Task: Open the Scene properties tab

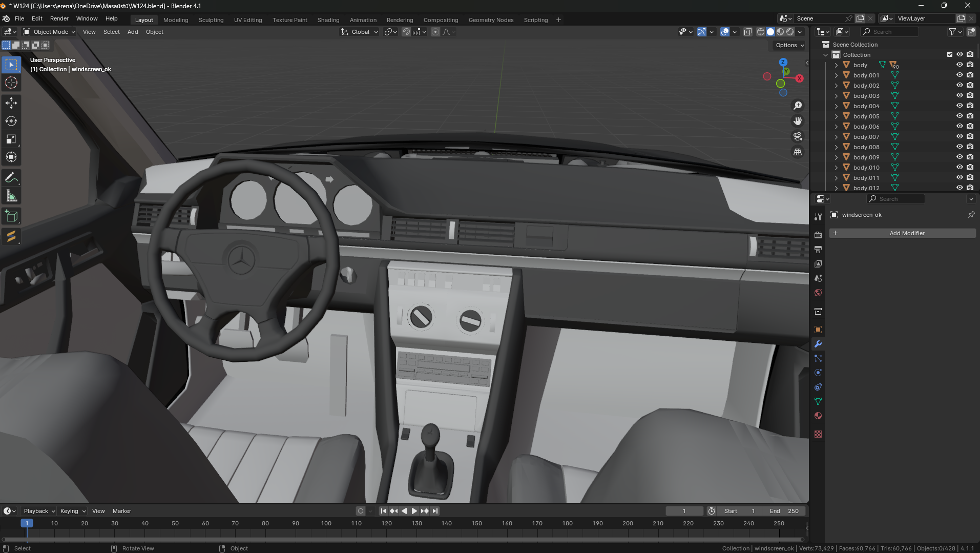Action: [818, 278]
